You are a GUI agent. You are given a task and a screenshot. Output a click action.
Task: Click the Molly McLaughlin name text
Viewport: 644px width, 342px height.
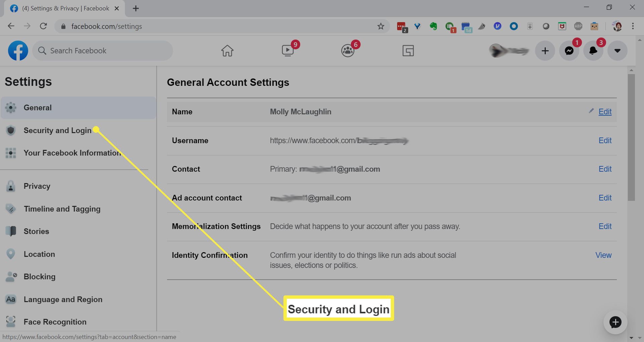301,112
